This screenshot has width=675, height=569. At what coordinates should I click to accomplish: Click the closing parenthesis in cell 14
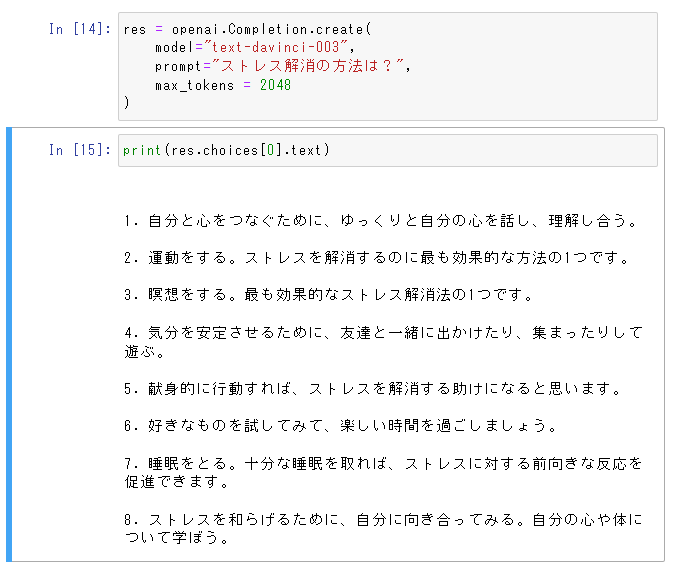point(126,102)
